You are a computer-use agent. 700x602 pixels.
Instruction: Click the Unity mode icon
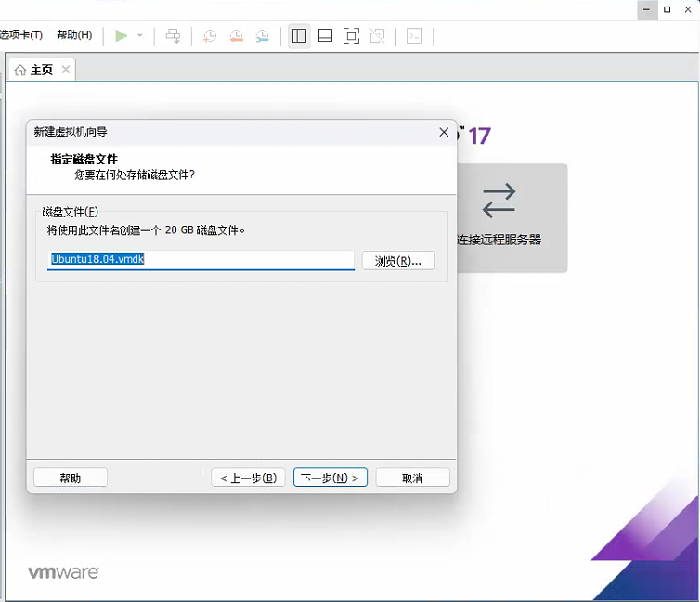click(378, 35)
